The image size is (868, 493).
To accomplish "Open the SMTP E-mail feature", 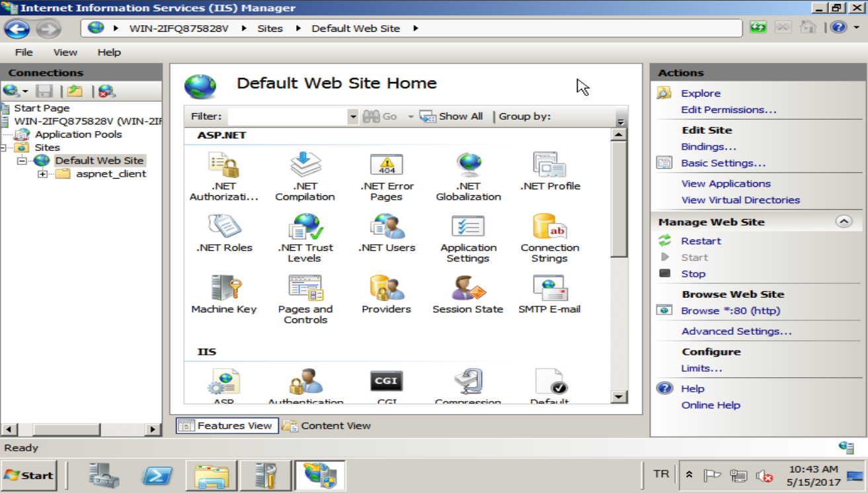I will tap(549, 294).
